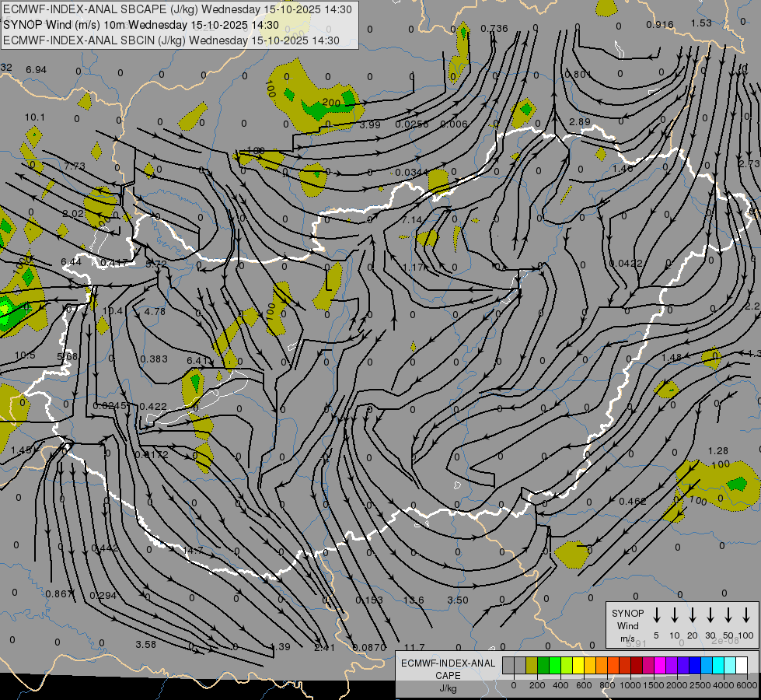This screenshot has width=761, height=700.
Task: Click the 100 m/s wind arrow in legend
Action: (746, 615)
